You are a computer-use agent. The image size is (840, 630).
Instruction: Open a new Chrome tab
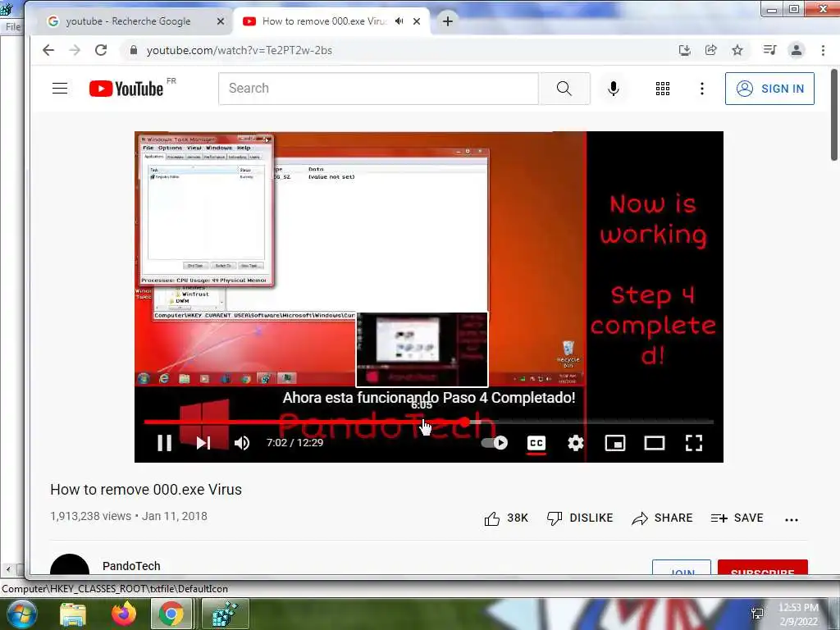point(448,21)
